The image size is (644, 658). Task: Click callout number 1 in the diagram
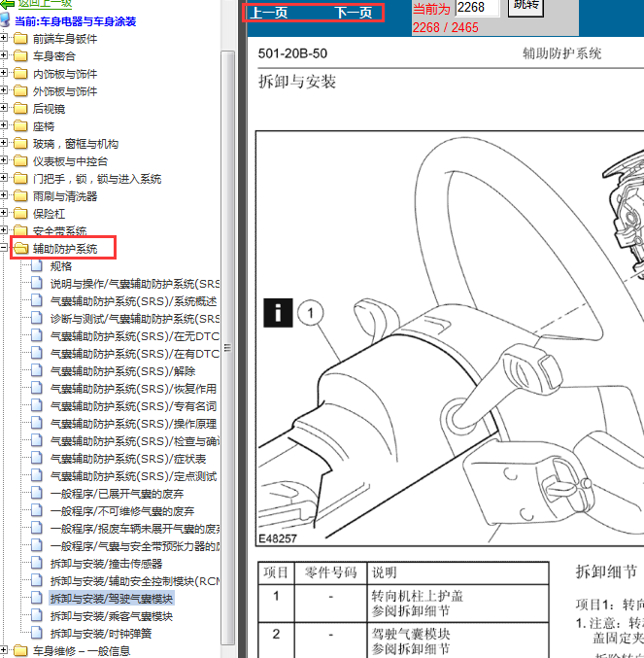(x=310, y=313)
